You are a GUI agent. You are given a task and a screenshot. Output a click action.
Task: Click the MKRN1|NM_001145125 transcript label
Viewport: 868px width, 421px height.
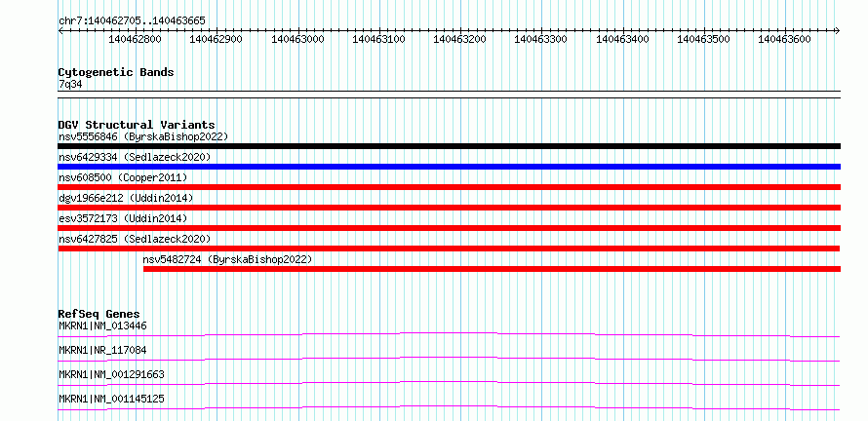[112, 400]
